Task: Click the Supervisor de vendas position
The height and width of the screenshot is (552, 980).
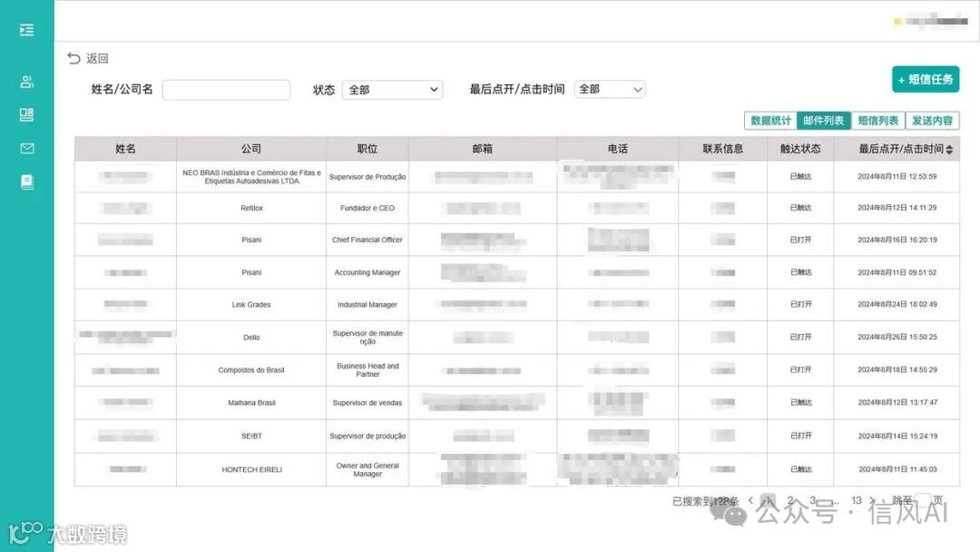Action: coord(367,403)
